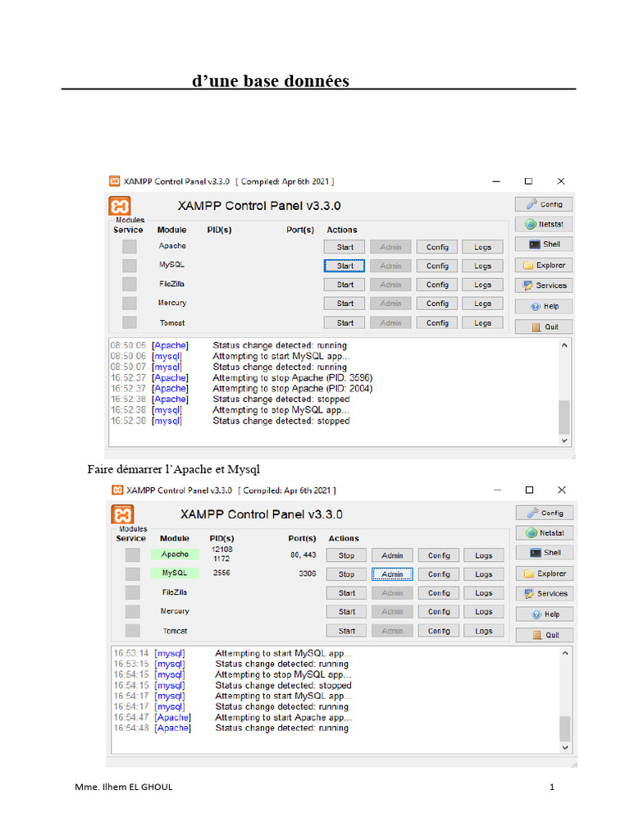Click top log scrollbar down arrow
Image resolution: width=630 pixels, height=840 pixels.
(564, 441)
